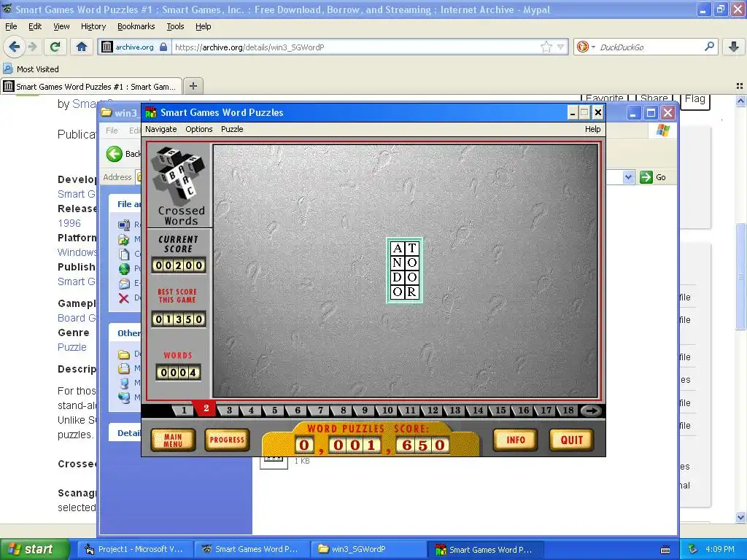Select puzzle tab 10

pos(388,411)
